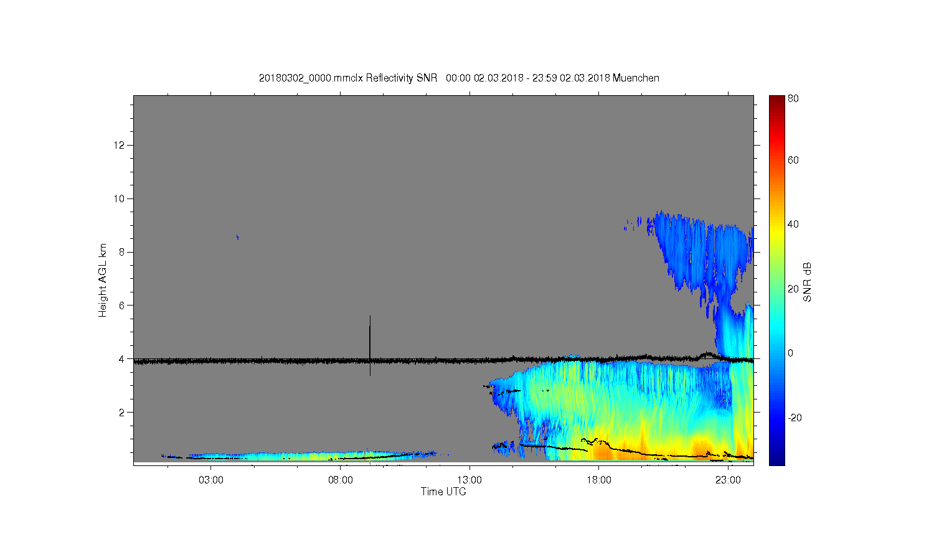Image resolution: width=934 pixels, height=560 pixels.
Task: Click the 'Time UTC' axis label
Action: tap(443, 492)
